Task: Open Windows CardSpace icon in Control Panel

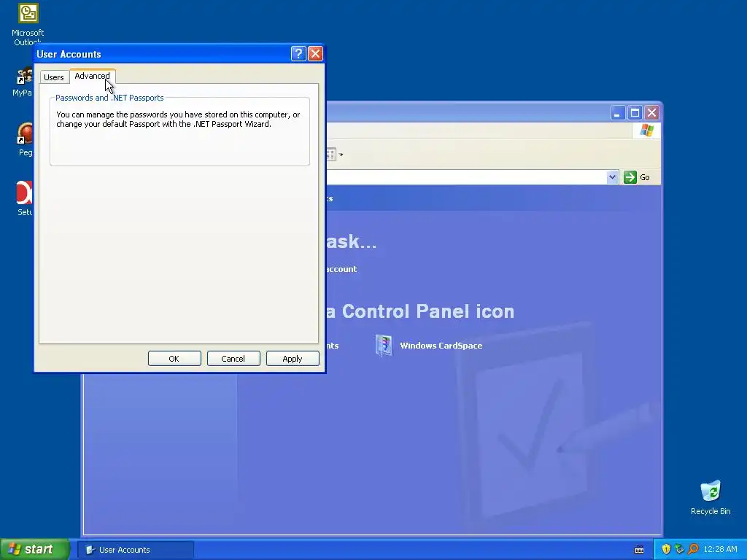Action: (x=384, y=345)
